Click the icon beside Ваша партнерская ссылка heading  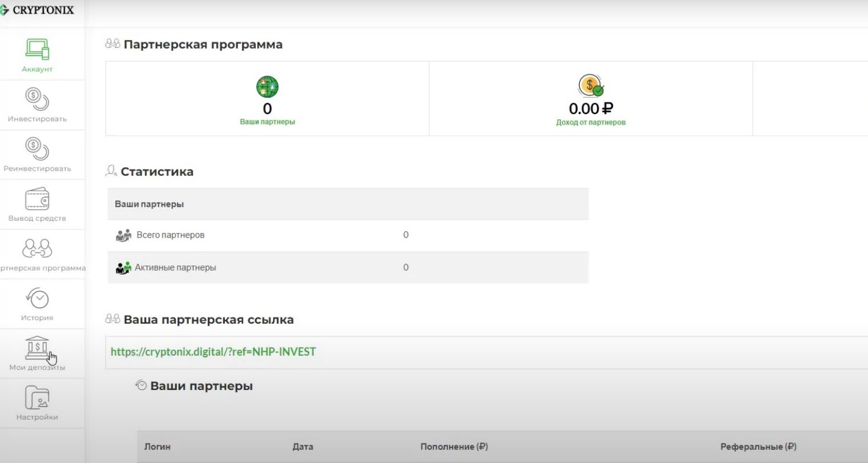(x=113, y=319)
